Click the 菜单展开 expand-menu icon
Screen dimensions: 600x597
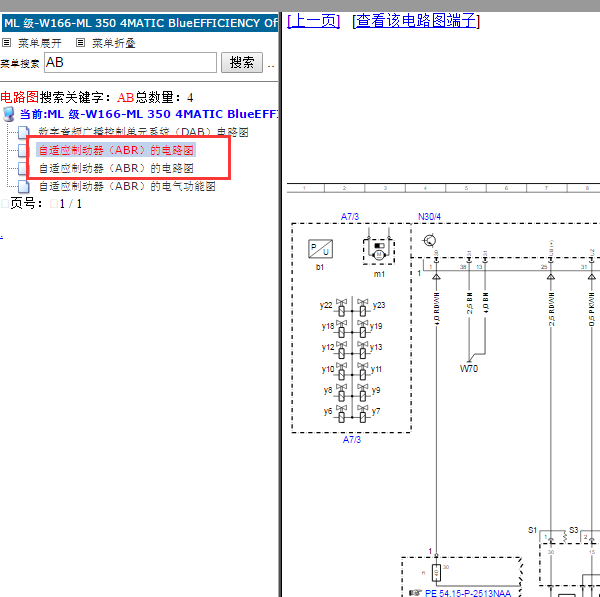6,42
